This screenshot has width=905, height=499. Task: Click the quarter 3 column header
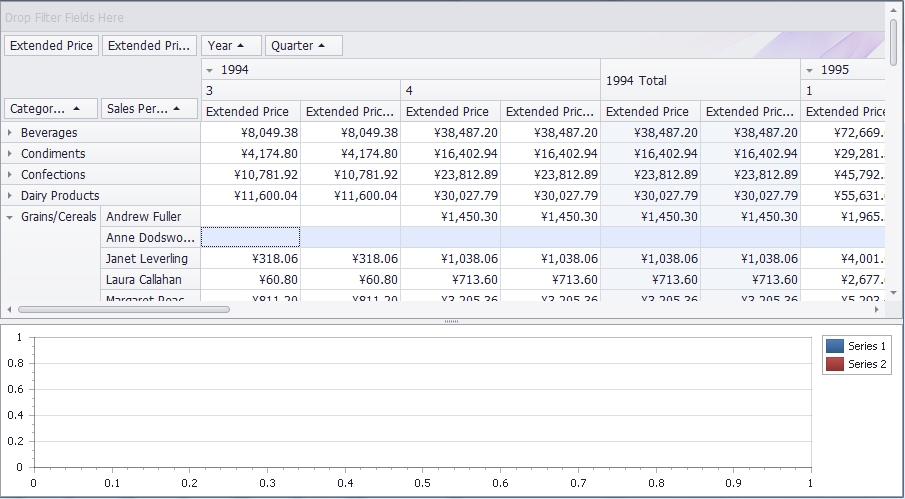301,91
